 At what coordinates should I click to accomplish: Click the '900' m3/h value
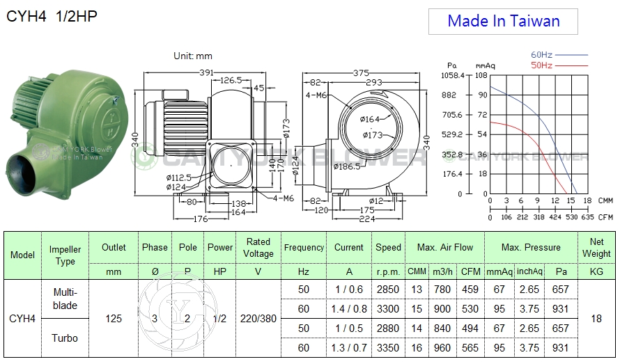click(x=442, y=308)
